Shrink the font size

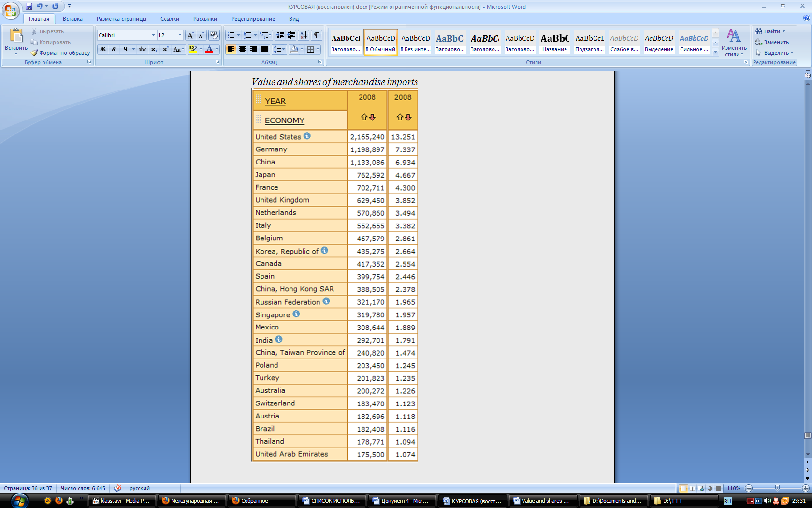click(201, 35)
